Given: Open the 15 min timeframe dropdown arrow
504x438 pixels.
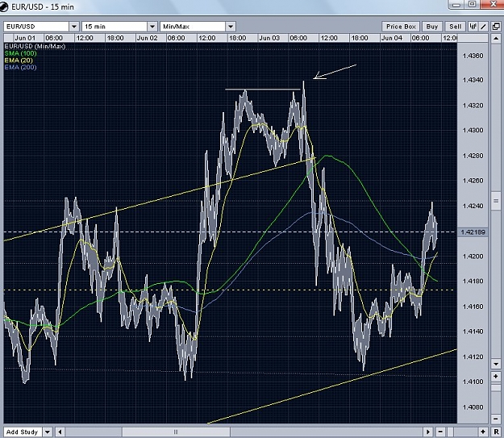Looking at the screenshot, I should (x=152, y=27).
